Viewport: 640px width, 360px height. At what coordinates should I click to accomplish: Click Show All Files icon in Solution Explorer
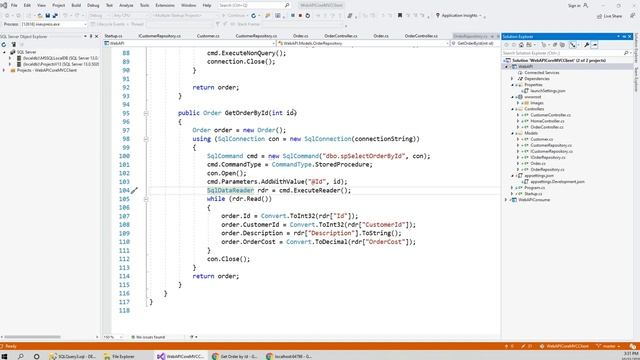[562, 45]
